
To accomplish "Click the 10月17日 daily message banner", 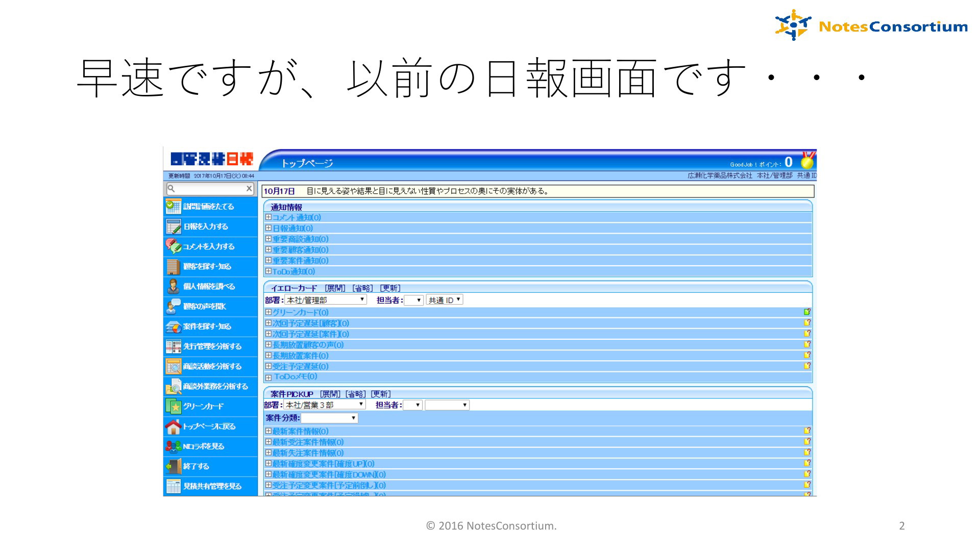I will (x=538, y=191).
